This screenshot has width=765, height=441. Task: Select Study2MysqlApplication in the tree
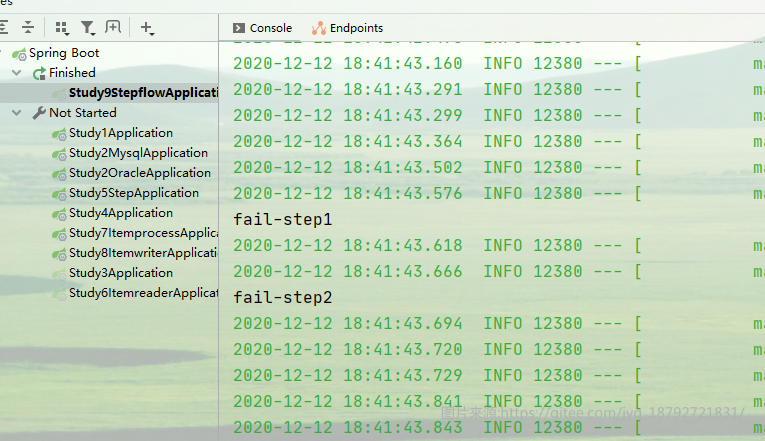(139, 153)
